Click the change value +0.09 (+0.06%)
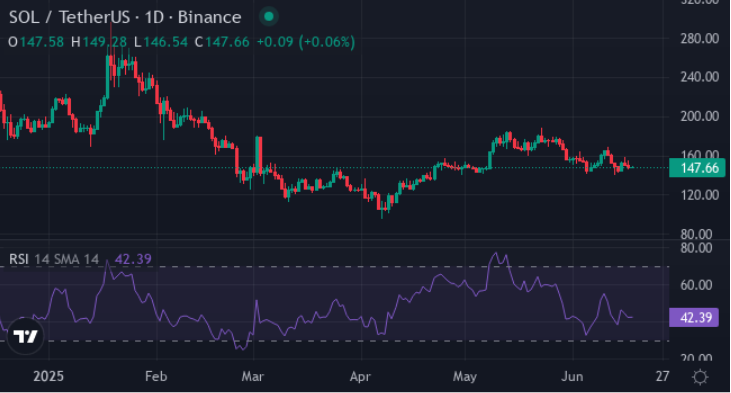Viewport: 731px width, 393px height. (x=306, y=42)
